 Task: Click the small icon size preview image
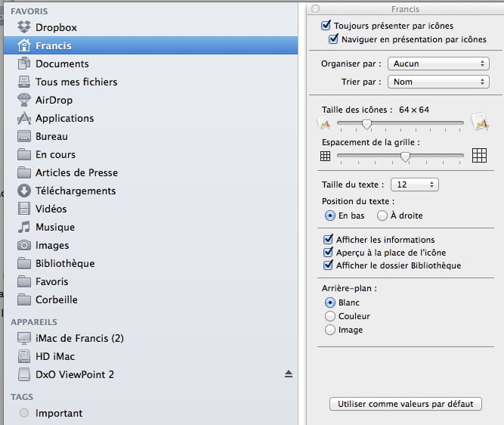point(324,123)
